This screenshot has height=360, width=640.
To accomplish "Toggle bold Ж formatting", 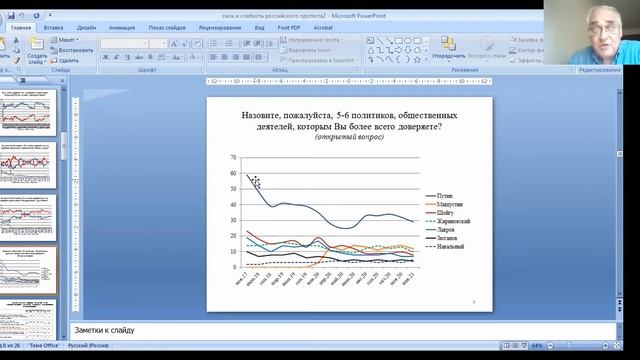I will [106, 57].
